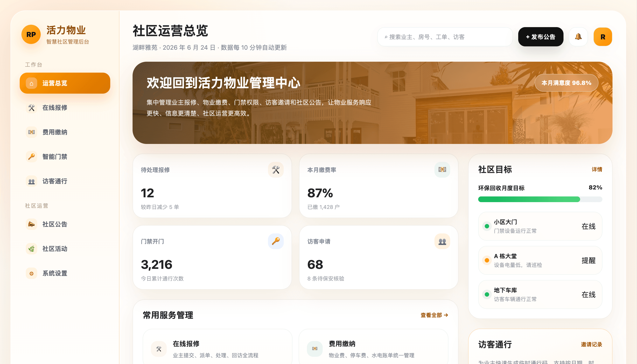The width and height of the screenshot is (637, 364).
Task: Open the 门禁开门 stat card
Action: tap(212, 257)
